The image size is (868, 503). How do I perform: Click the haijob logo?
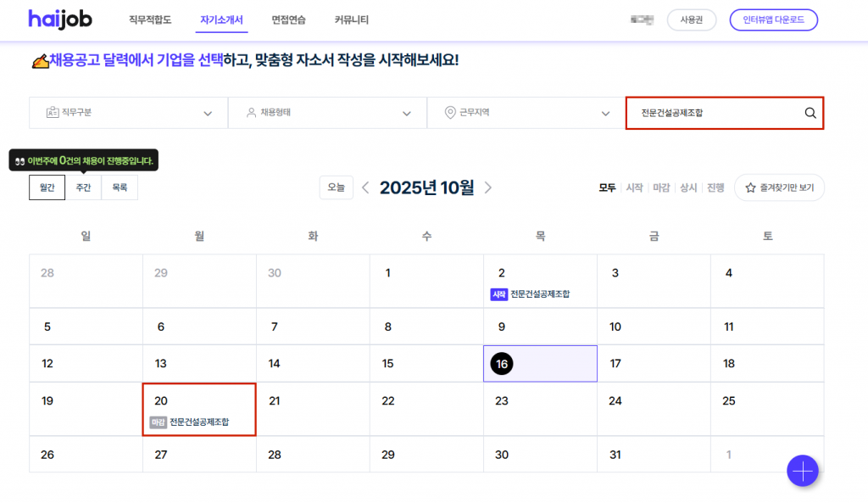[x=59, y=20]
